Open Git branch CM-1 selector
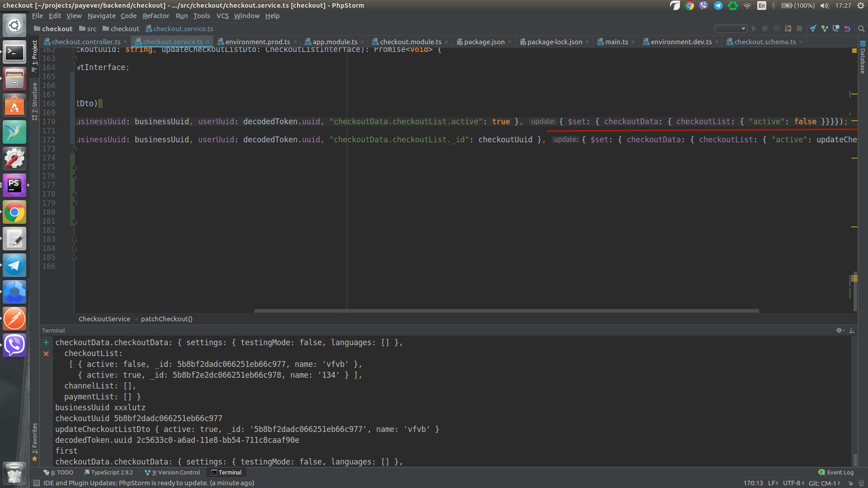 (824, 483)
